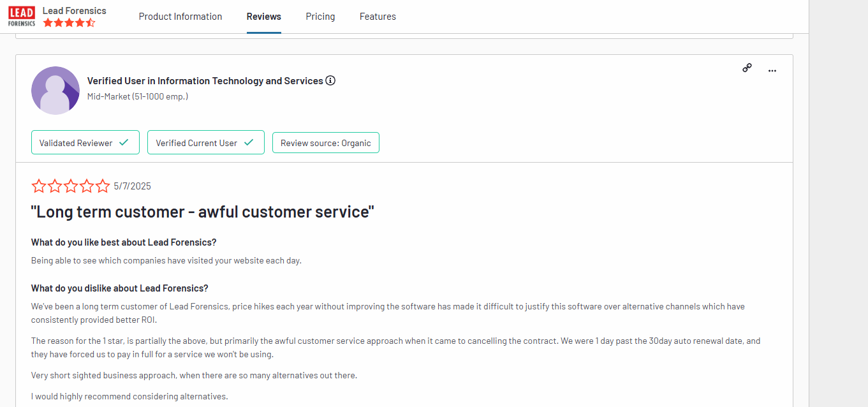Click the Validated Reviewer badge

(84, 143)
